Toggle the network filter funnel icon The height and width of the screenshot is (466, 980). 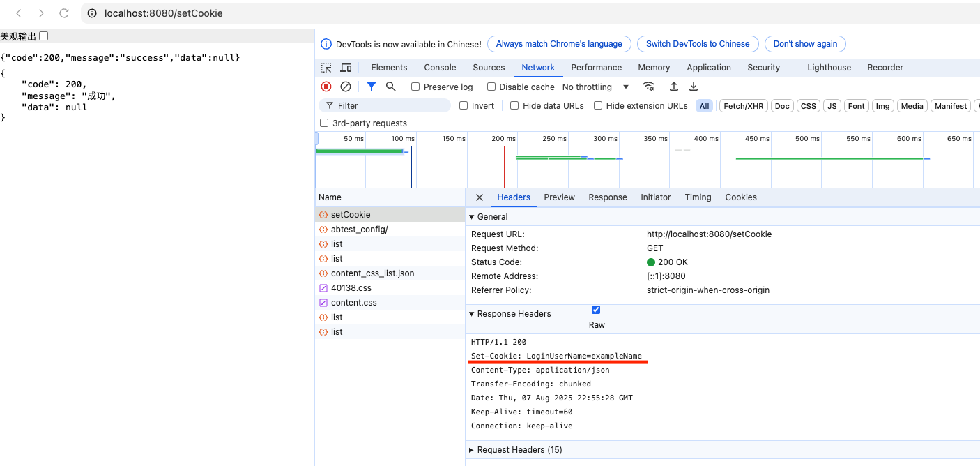pyautogui.click(x=372, y=87)
